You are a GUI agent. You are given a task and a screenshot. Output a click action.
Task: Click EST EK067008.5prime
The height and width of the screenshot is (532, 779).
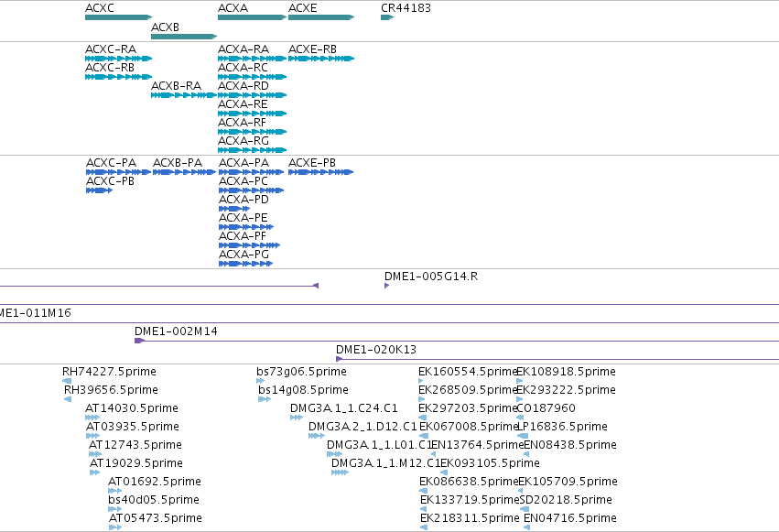(424, 436)
